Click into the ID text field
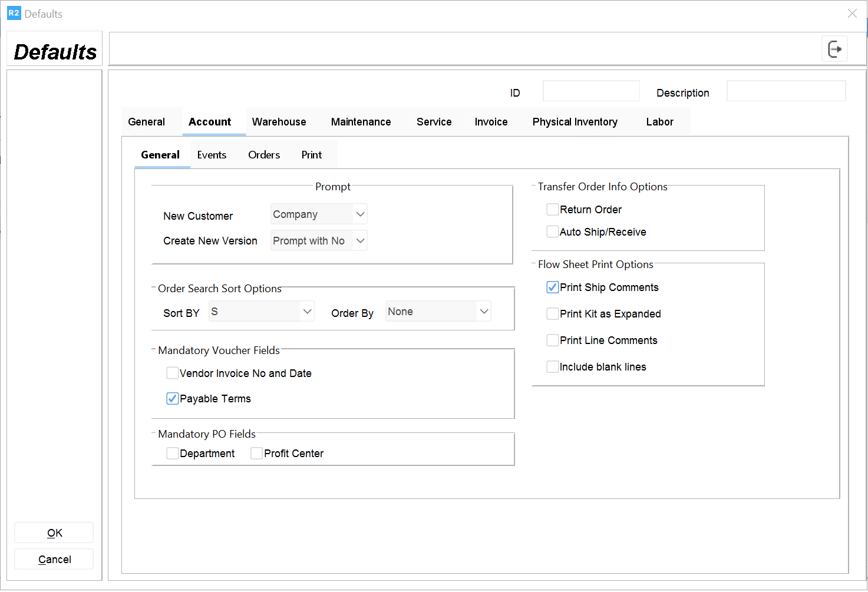Screen dimensions: 868x592 pyautogui.click(x=591, y=92)
